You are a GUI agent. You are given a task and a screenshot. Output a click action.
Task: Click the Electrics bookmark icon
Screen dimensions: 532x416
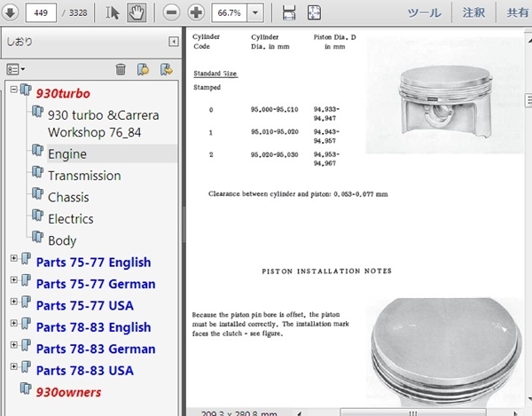[x=37, y=216]
